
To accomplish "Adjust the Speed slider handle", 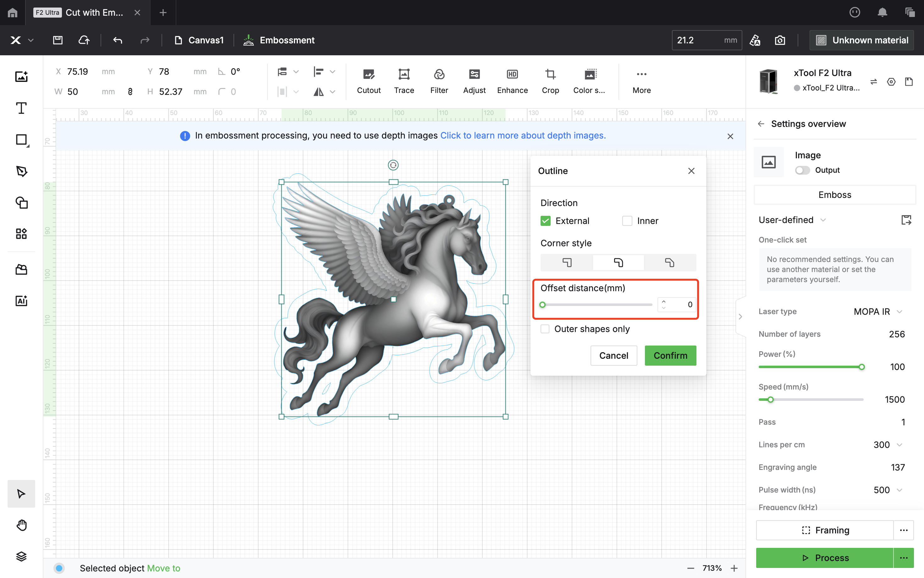I will click(770, 400).
